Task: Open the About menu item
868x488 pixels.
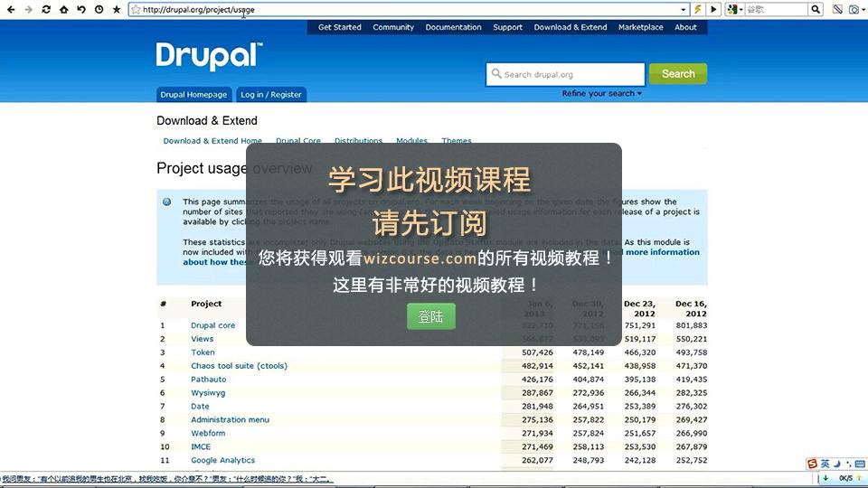Action: click(x=685, y=27)
